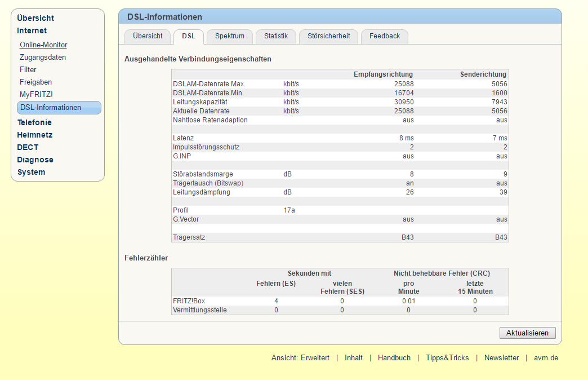
Task: Open the Online-Monitor link
Action: (43, 45)
